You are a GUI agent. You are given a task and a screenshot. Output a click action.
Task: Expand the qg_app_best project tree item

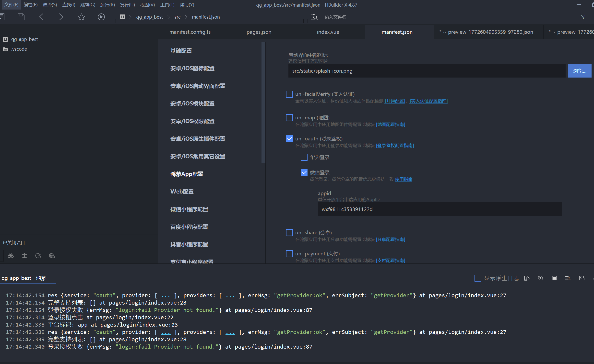click(x=24, y=39)
